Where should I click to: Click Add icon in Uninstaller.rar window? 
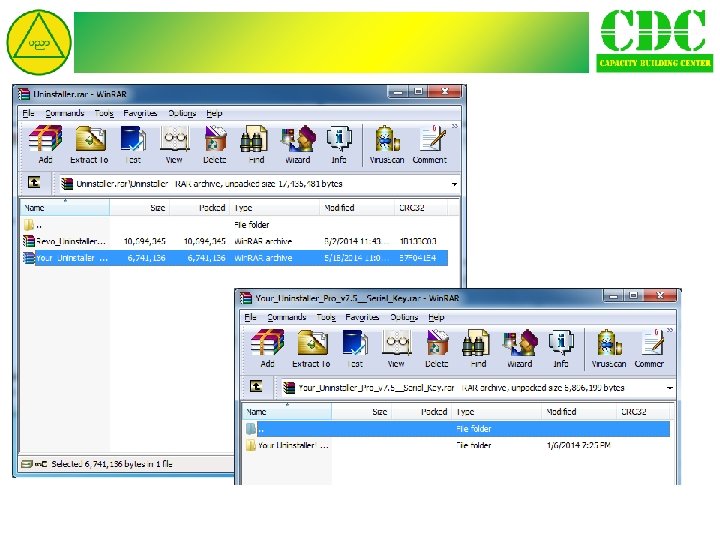coord(45,145)
